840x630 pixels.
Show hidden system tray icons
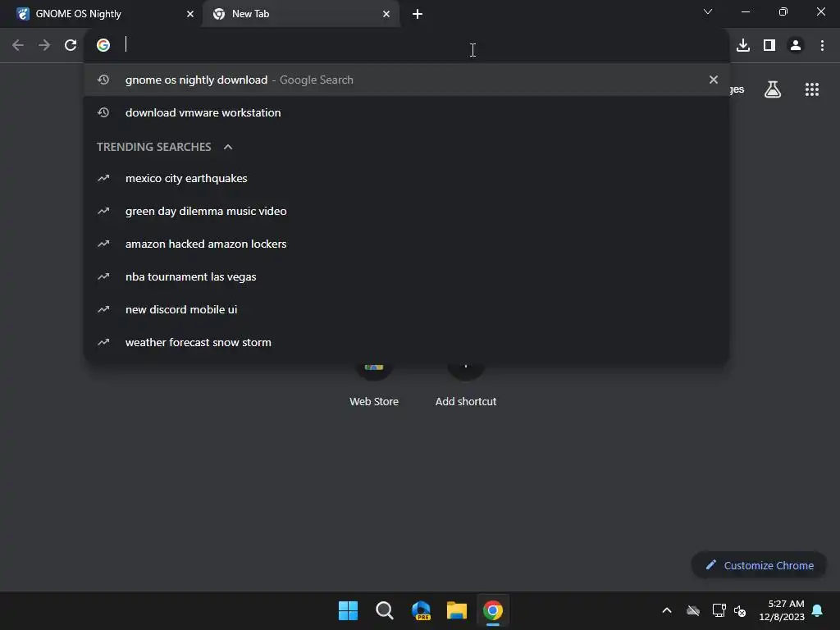coord(667,610)
